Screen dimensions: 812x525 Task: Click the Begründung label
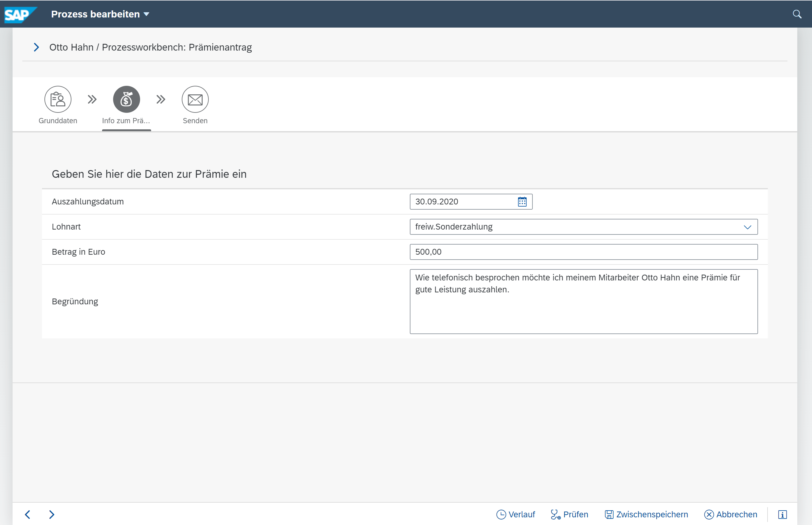(75, 302)
